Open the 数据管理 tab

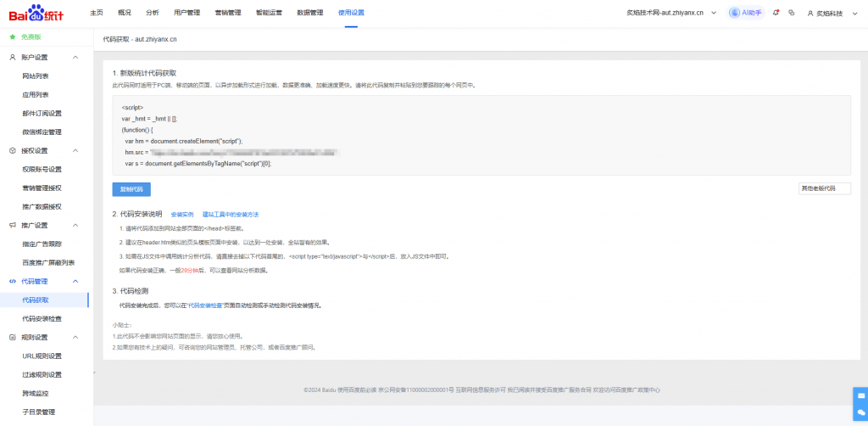(310, 13)
